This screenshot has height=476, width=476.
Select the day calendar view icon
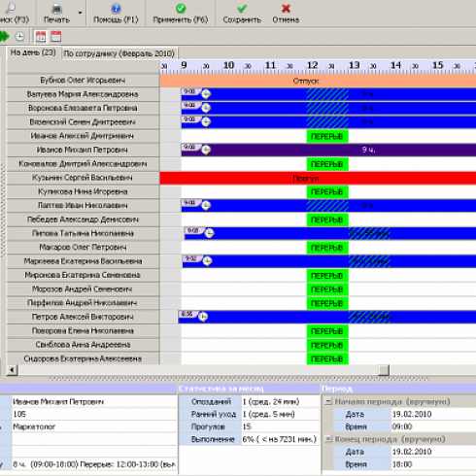(x=41, y=36)
